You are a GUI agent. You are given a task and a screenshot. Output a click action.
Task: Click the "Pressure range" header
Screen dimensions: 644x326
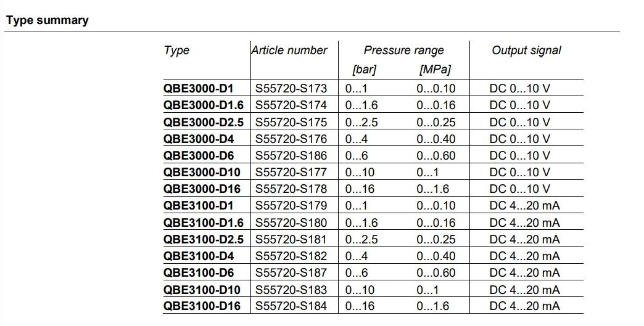click(x=403, y=51)
